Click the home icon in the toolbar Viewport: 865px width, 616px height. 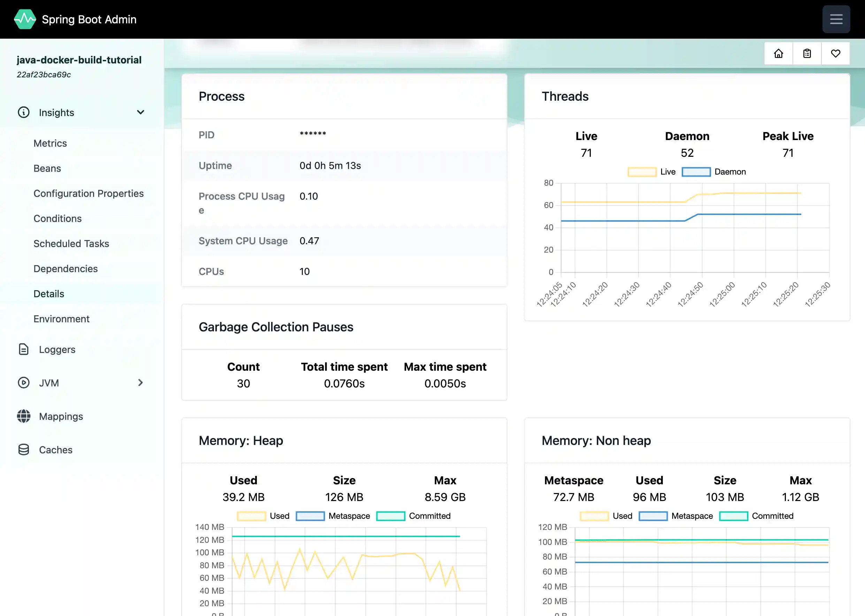[x=778, y=53]
